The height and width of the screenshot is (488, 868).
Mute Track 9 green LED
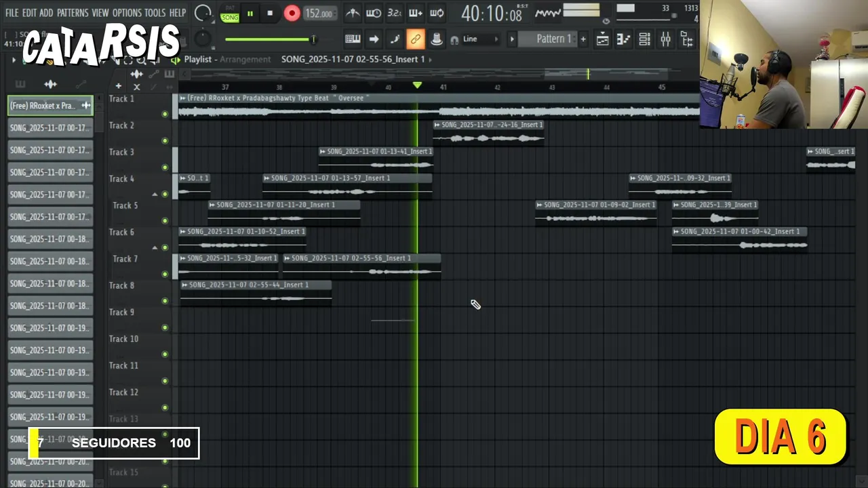point(165,328)
